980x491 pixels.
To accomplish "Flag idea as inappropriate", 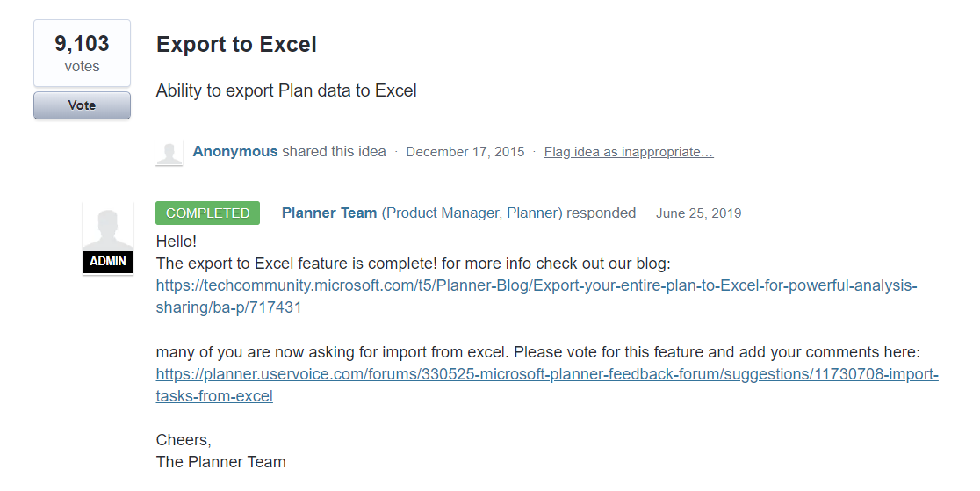I will click(x=629, y=152).
